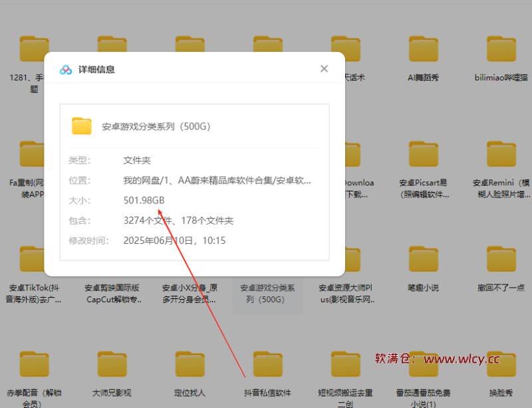Click the cloud drive logo in dialog header
Viewport: 532px width, 408px height.
click(x=65, y=68)
